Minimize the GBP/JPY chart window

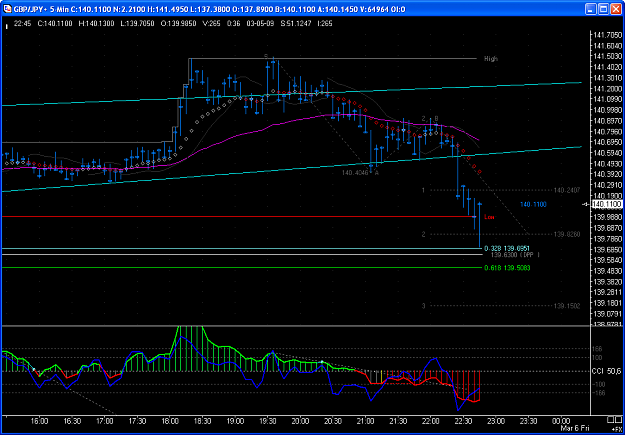[x=591, y=8]
